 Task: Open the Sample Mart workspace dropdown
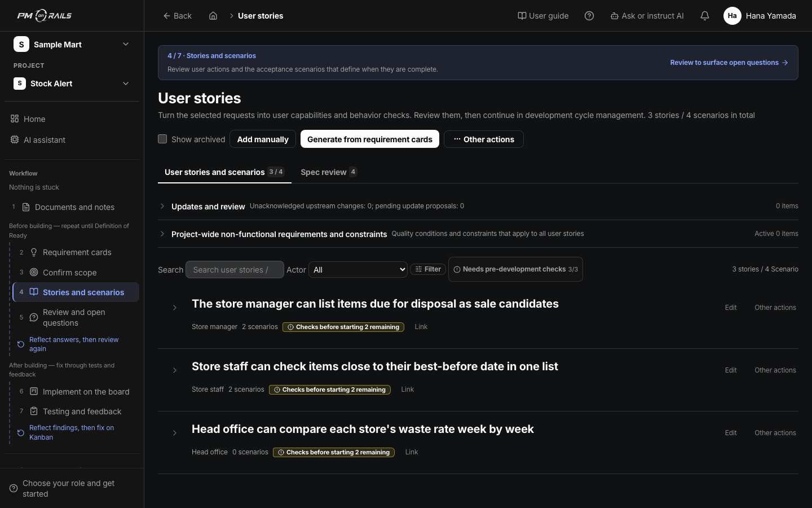(72, 45)
